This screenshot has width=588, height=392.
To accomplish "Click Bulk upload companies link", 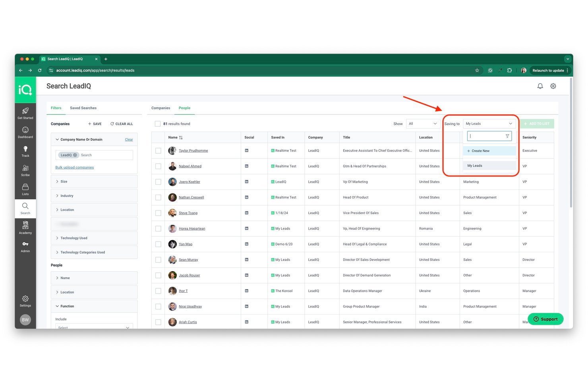I will coord(75,168).
